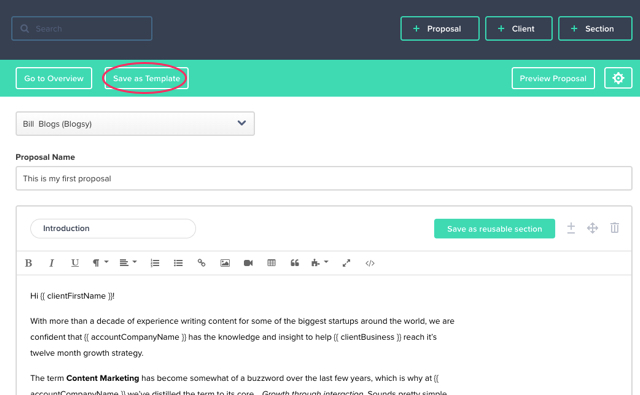Go to Overview page
640x395 pixels.
(x=54, y=78)
